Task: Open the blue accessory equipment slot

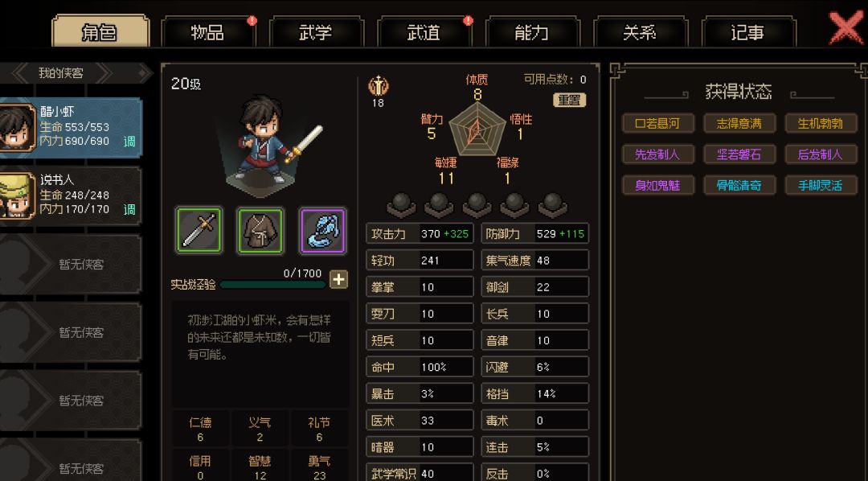Action: pyautogui.click(x=323, y=231)
